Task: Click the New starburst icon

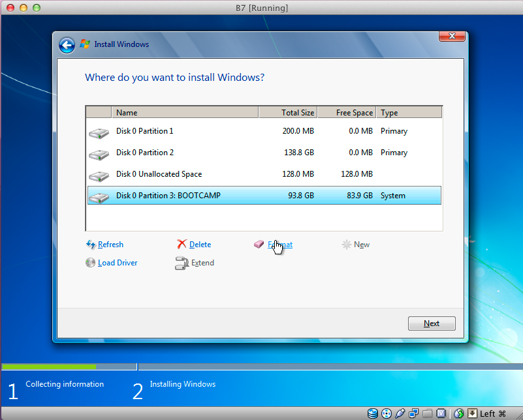Action: point(347,245)
